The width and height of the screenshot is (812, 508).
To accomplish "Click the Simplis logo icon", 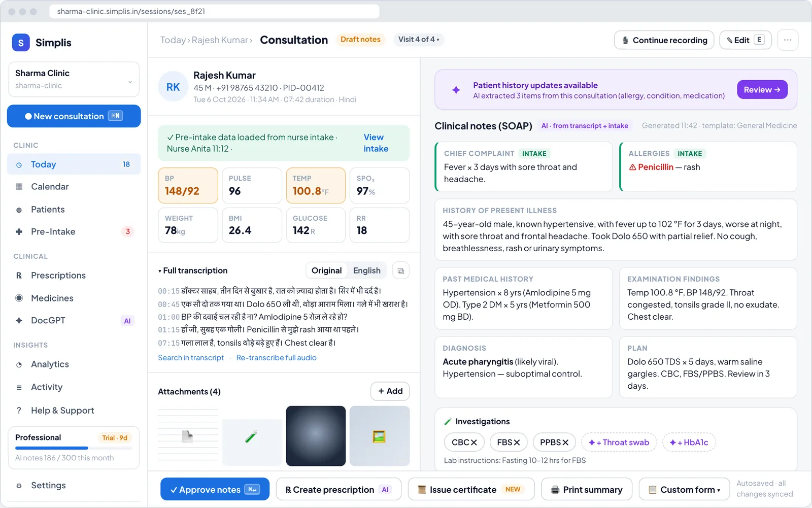I will click(21, 43).
